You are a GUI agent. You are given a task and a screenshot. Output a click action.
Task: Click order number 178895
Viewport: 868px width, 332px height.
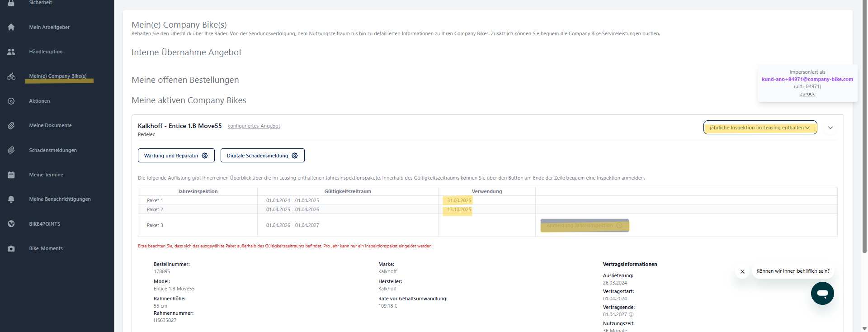point(162,271)
